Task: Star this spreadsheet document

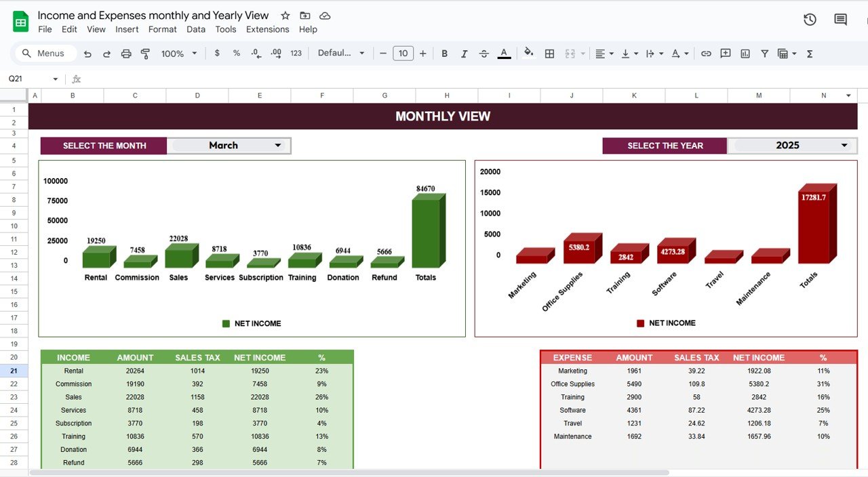Action: 285,16
